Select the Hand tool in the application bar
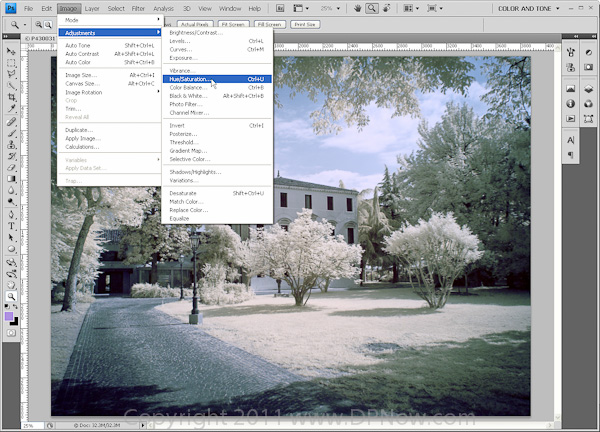This screenshot has width=600, height=432. (355, 7)
